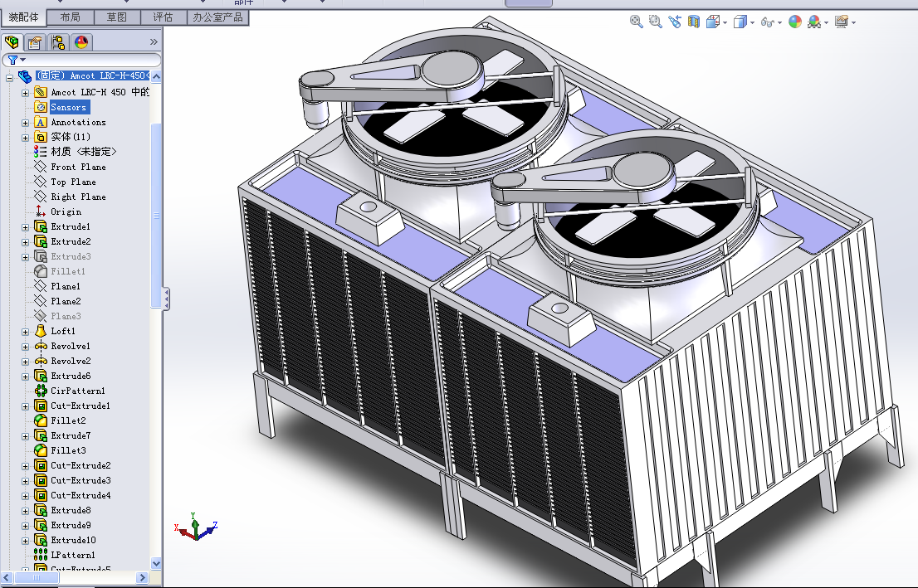Open the 评估 ribbon tab
Viewport: 918px width, 588px height.
(163, 17)
